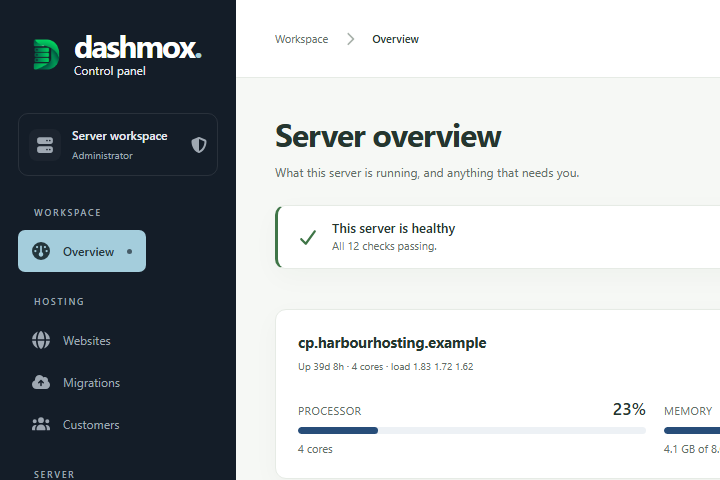720x480 pixels.
Task: Click the Memory usage bar
Action: tap(692, 430)
